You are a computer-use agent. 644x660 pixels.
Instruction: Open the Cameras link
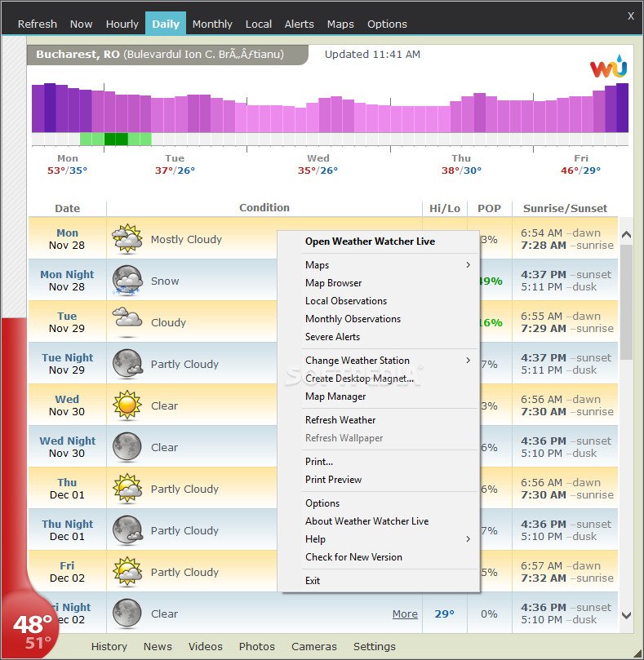pos(313,646)
